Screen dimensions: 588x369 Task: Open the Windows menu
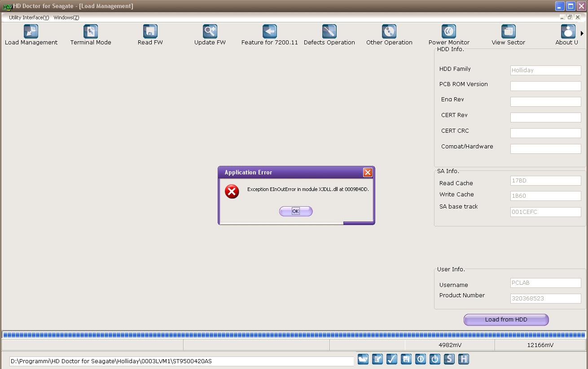coord(66,17)
